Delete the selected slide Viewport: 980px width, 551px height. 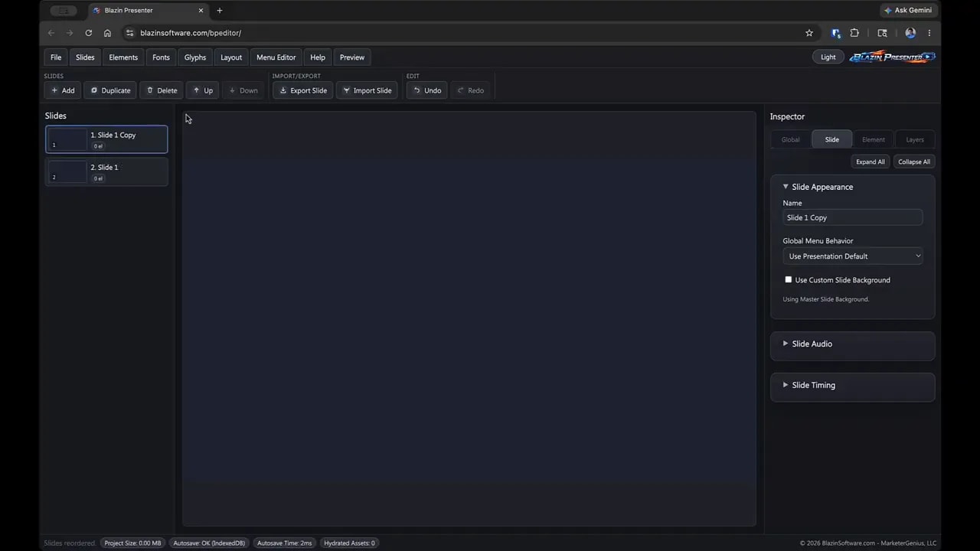click(162, 90)
